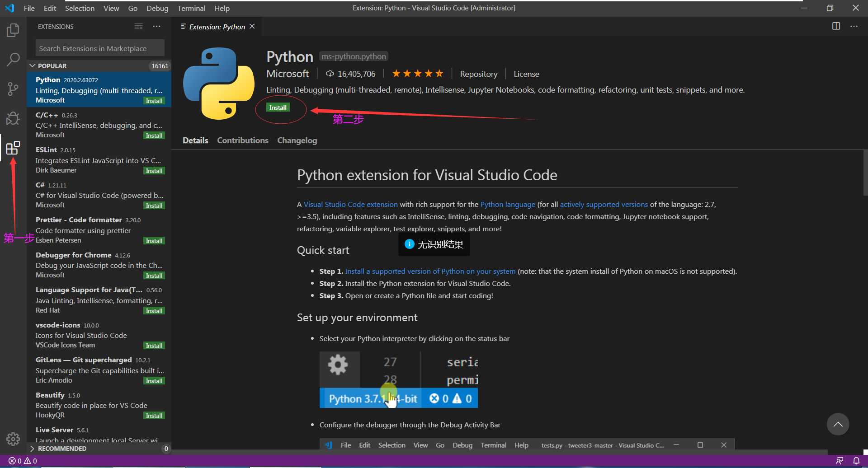
Task: Click the Microsoft publisher name
Action: coord(288,74)
